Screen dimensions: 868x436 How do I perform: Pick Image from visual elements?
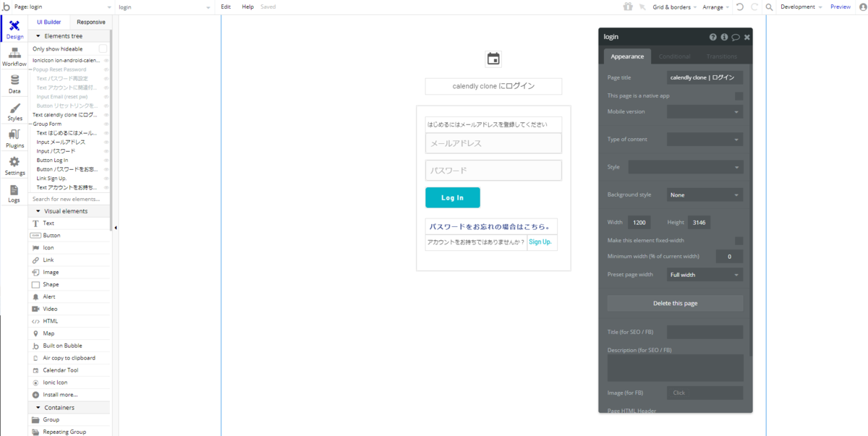coord(70,273)
